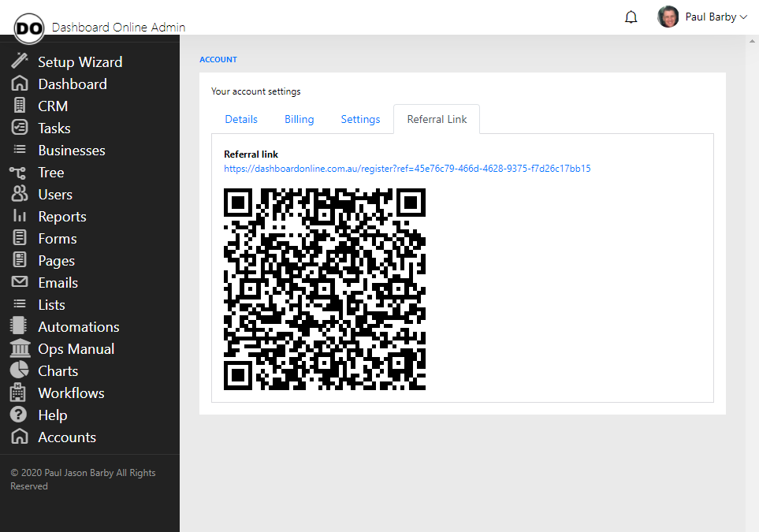Open Workflows from the sidebar

(x=71, y=393)
